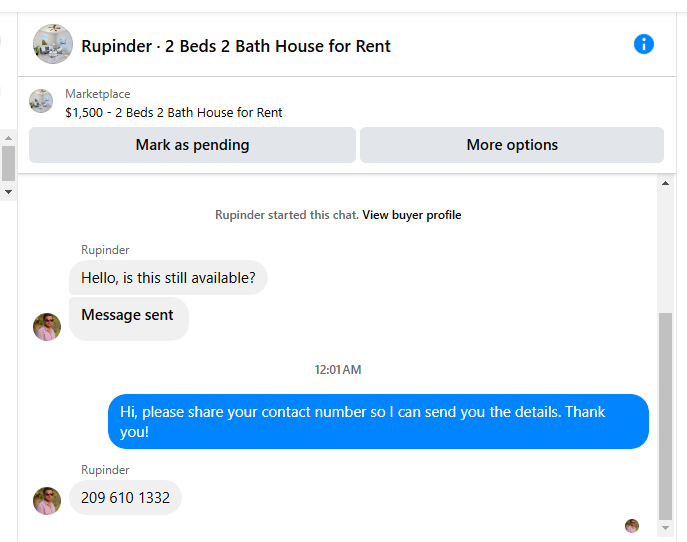The width and height of the screenshot is (687, 542).
Task: Click chat scrollbar down arrow
Action: tap(665, 528)
